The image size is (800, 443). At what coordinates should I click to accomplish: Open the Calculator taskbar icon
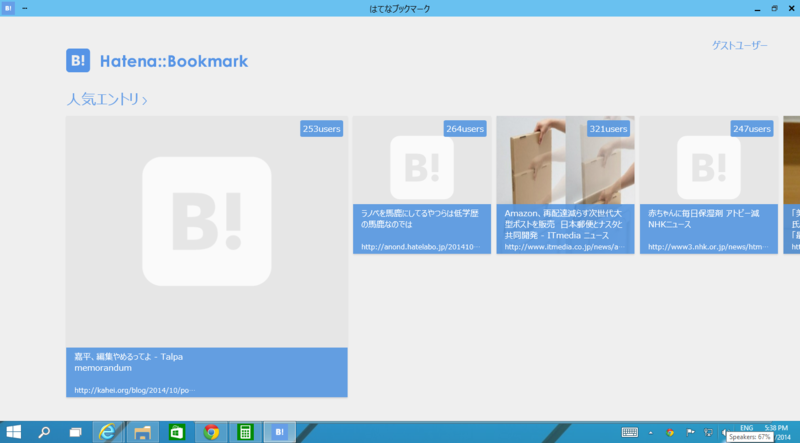tap(245, 432)
